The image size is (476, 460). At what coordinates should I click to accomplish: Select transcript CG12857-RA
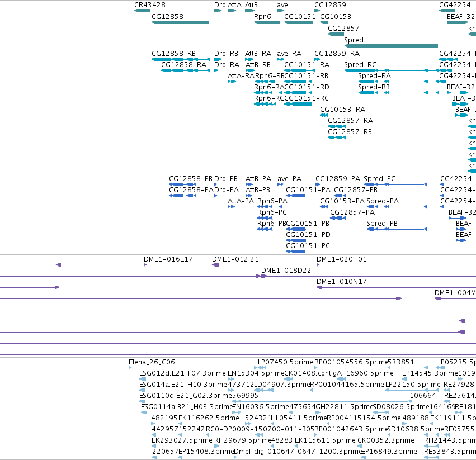point(337,126)
